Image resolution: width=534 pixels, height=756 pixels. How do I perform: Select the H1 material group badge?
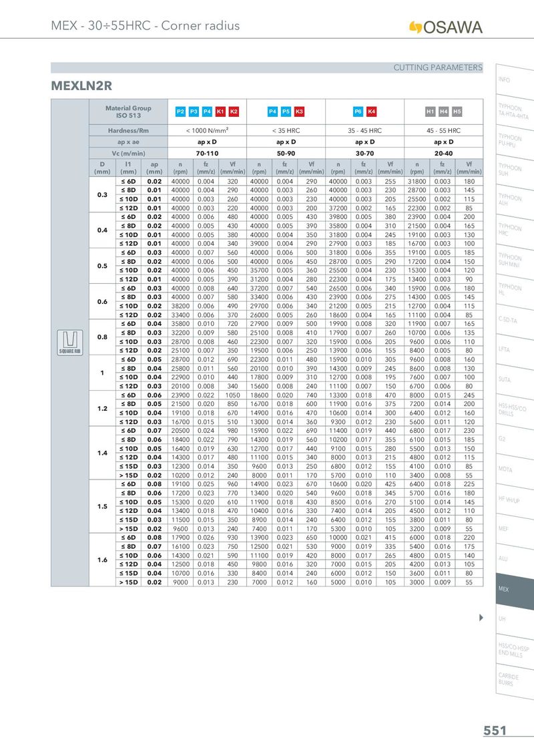431,112
